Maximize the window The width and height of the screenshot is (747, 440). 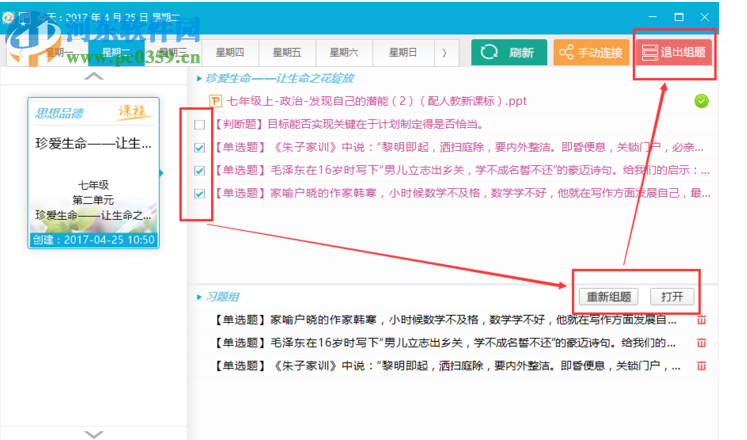[x=679, y=17]
